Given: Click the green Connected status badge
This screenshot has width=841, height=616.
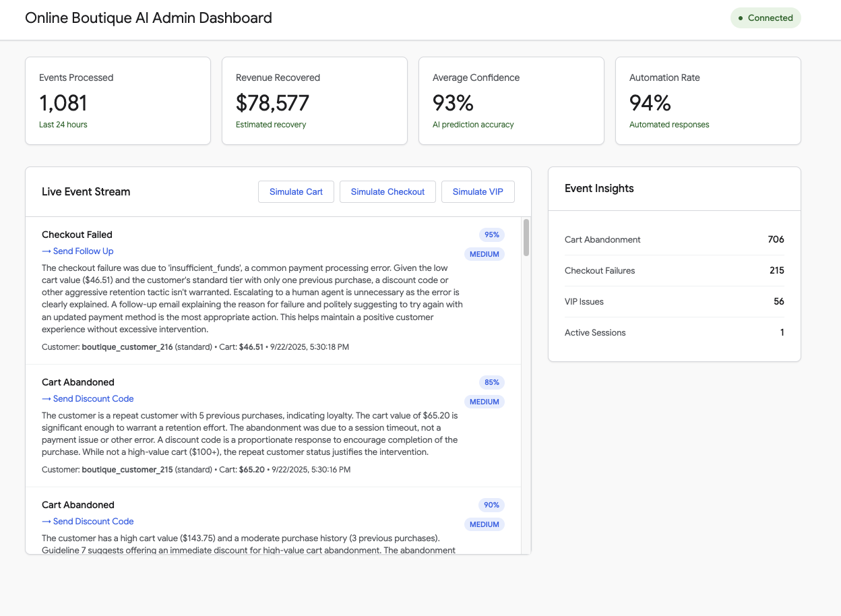Looking at the screenshot, I should pos(766,18).
